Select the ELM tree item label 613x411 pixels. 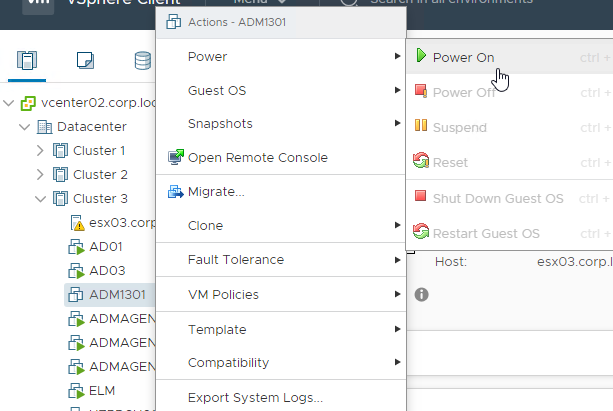click(102, 391)
